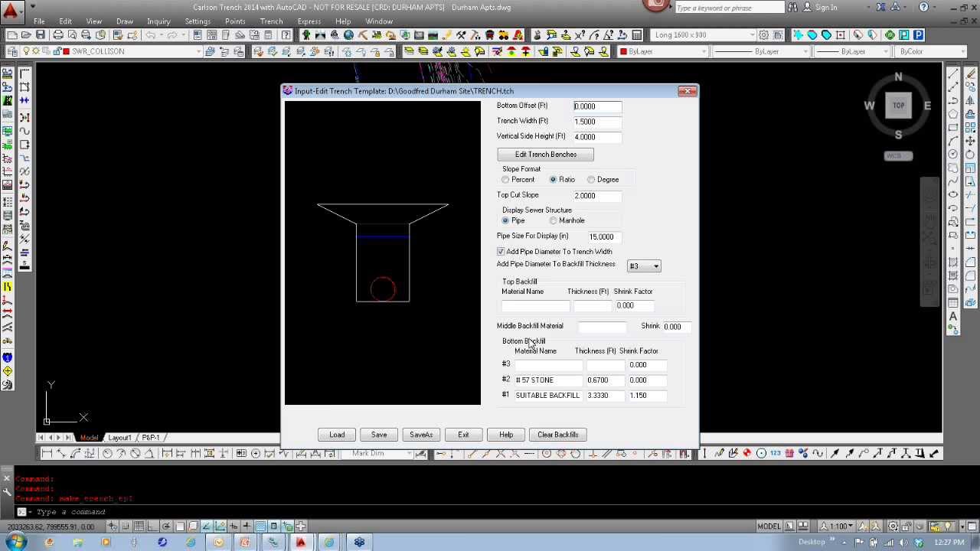Click the Trench Width input field
Screen dimensions: 980x551
point(597,122)
